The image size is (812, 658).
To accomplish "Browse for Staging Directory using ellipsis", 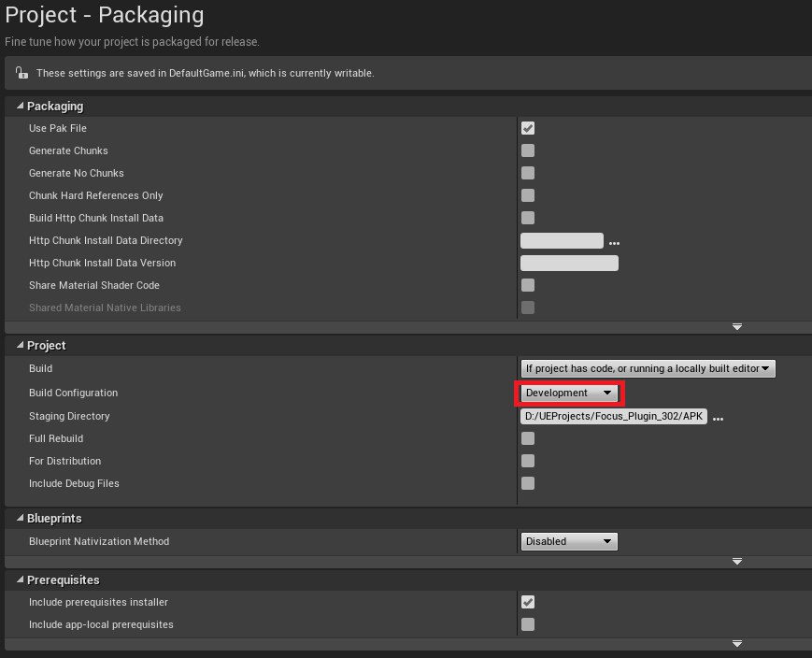I will 718,418.
